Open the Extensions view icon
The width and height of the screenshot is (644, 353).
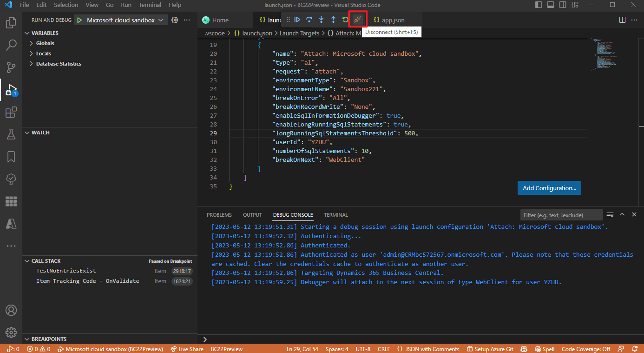point(10,112)
